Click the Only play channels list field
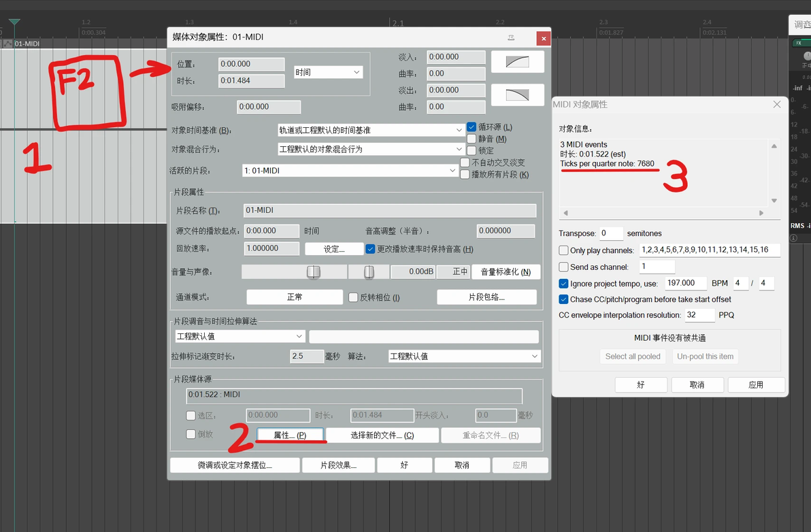This screenshot has width=811, height=532. coord(710,250)
